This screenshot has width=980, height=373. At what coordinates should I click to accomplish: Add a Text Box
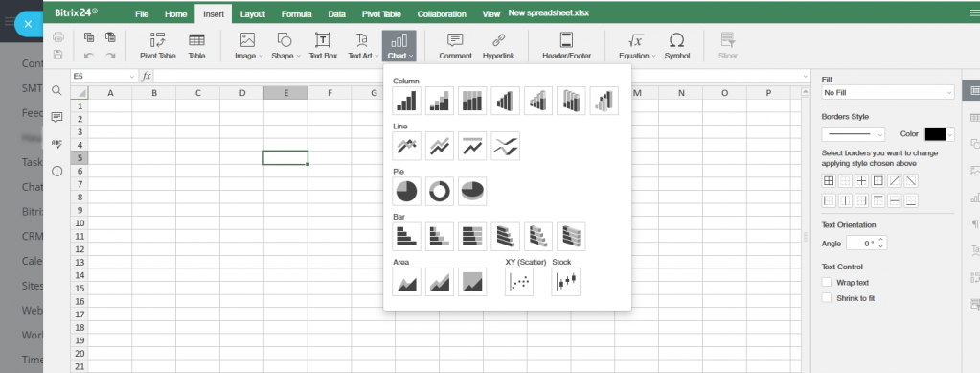coord(323,46)
